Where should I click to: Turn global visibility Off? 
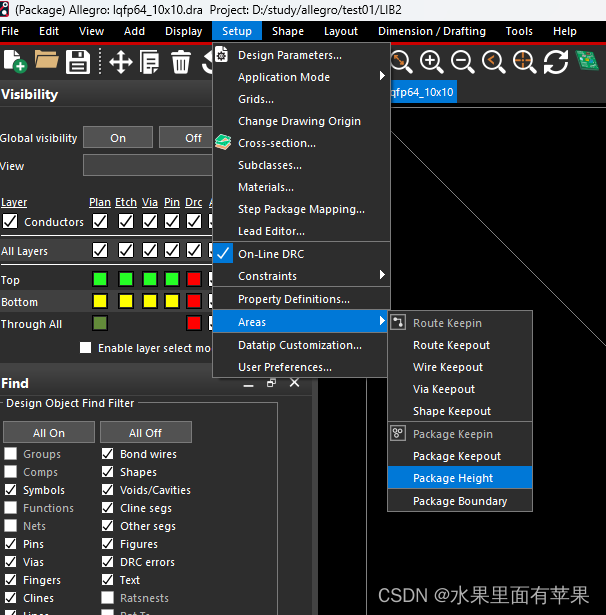(193, 138)
